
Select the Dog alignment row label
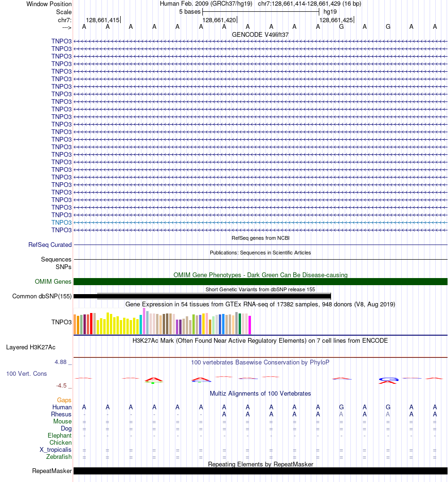(x=66, y=428)
